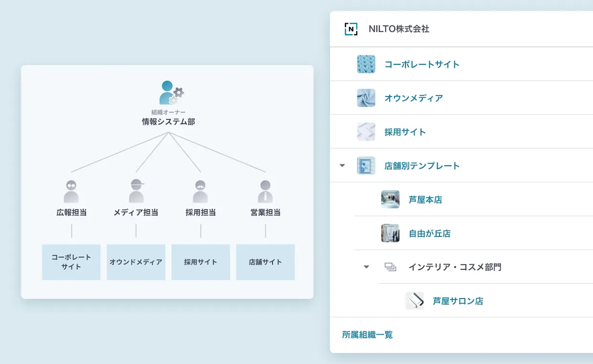Click the メディア担当 avatar with cap
This screenshot has height=364, width=593.
(136, 192)
